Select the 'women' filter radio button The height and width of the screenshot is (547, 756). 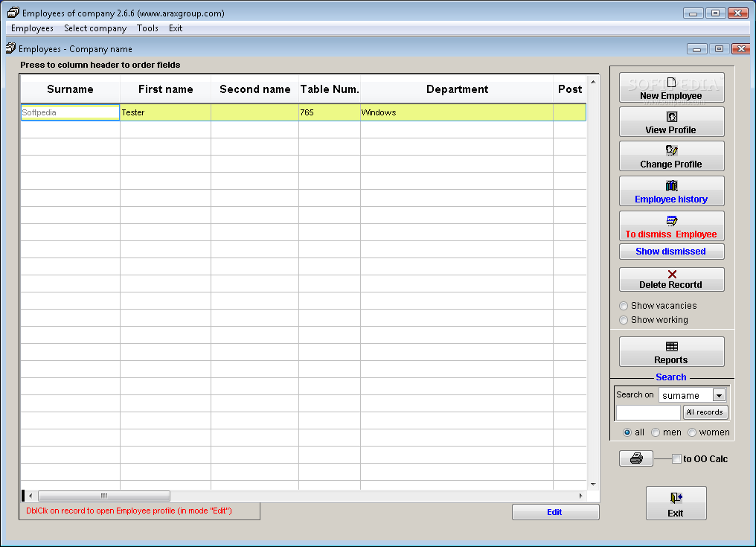coord(692,432)
